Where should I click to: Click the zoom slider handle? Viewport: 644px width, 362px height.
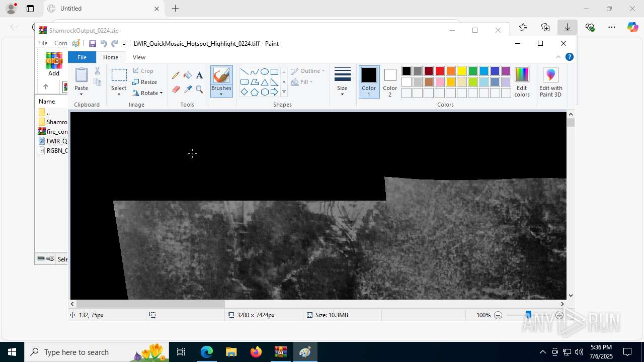(x=528, y=315)
